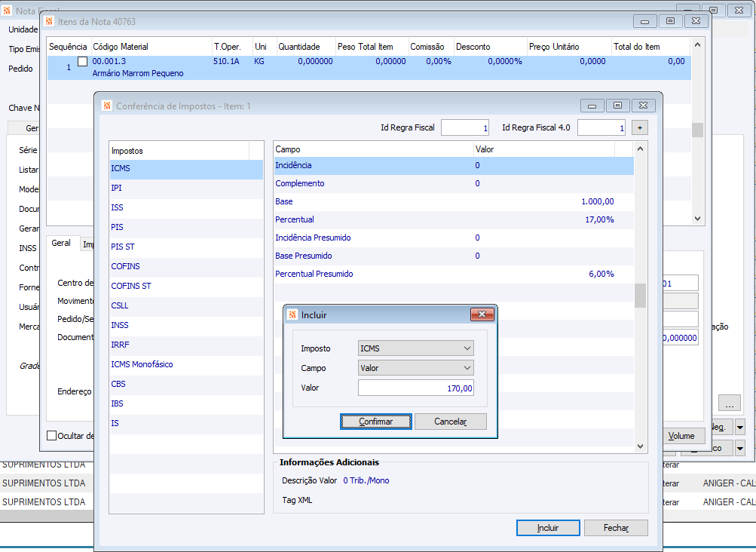Click the plus button beside Id Regra Fiscal 4.0
This screenshot has height=552, width=756.
coord(639,128)
